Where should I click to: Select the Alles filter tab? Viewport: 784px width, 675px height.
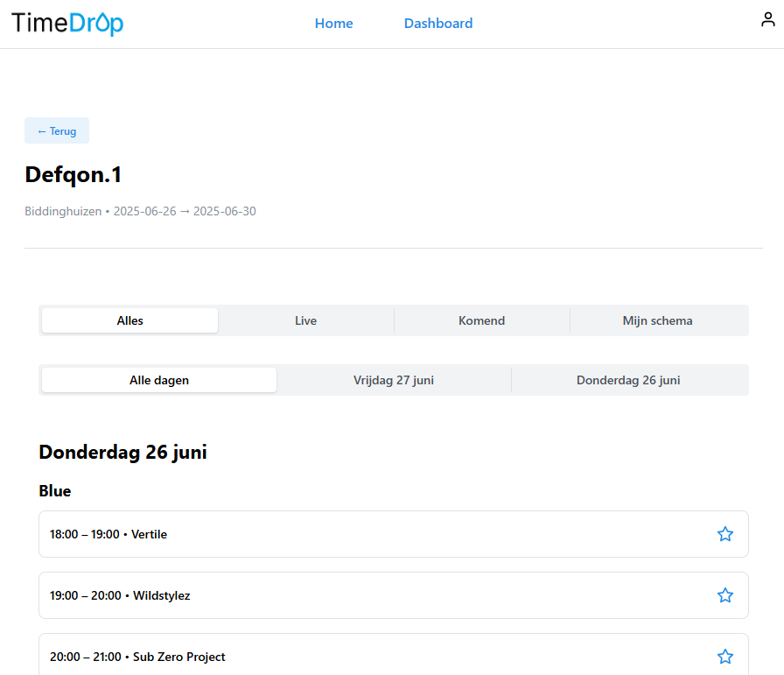click(129, 320)
